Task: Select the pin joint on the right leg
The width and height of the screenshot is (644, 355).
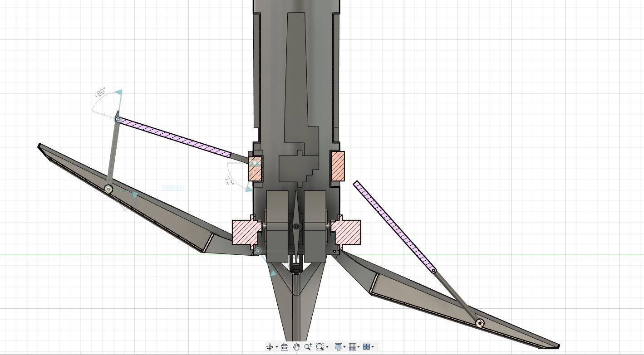Action: pyautogui.click(x=480, y=323)
